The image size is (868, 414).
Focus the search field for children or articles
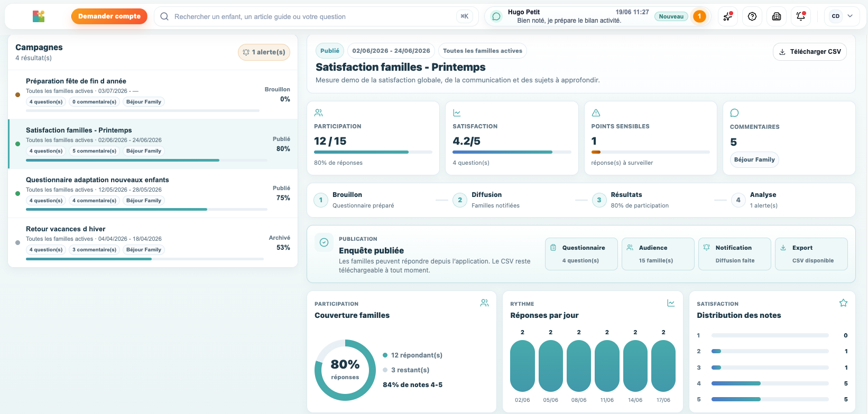click(316, 16)
